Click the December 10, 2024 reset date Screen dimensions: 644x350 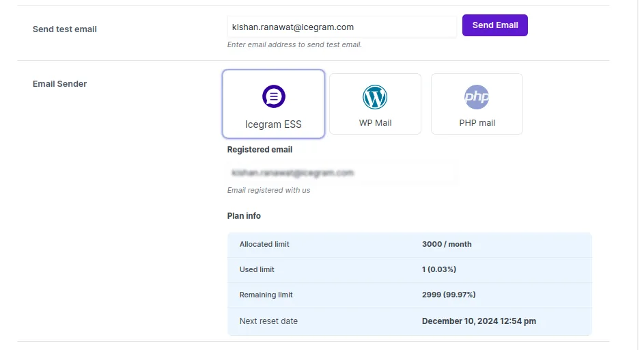click(x=479, y=321)
